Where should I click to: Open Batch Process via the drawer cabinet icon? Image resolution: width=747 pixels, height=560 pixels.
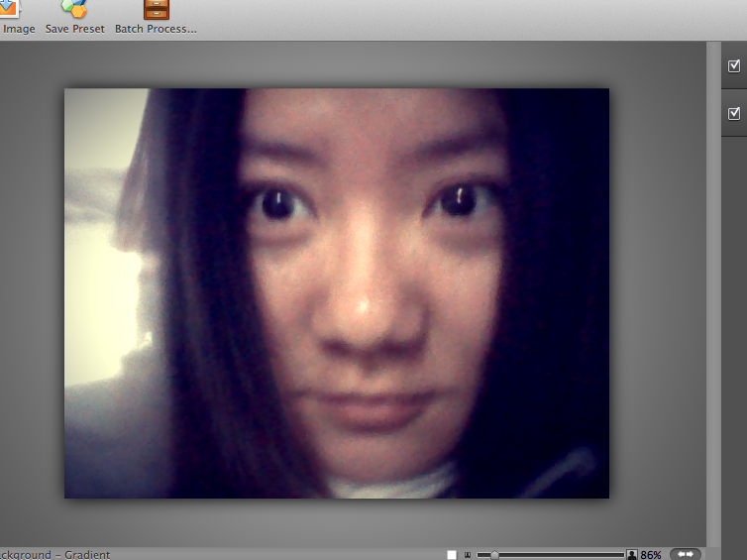click(x=156, y=10)
